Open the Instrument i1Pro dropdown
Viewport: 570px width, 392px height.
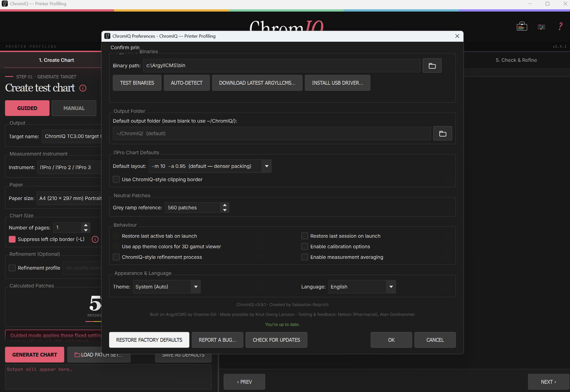[x=69, y=167]
